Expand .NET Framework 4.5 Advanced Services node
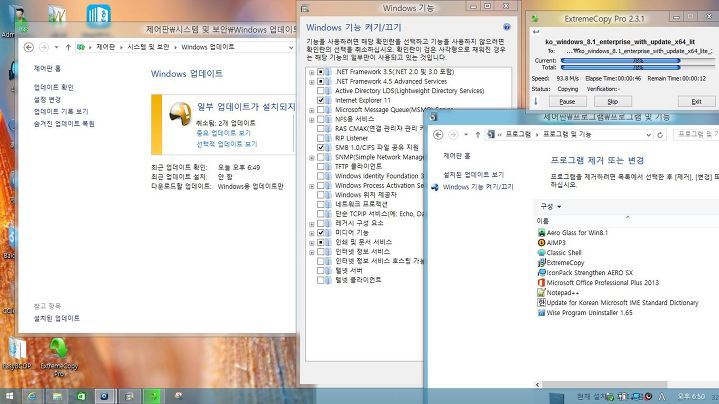The image size is (719, 404). (x=311, y=82)
